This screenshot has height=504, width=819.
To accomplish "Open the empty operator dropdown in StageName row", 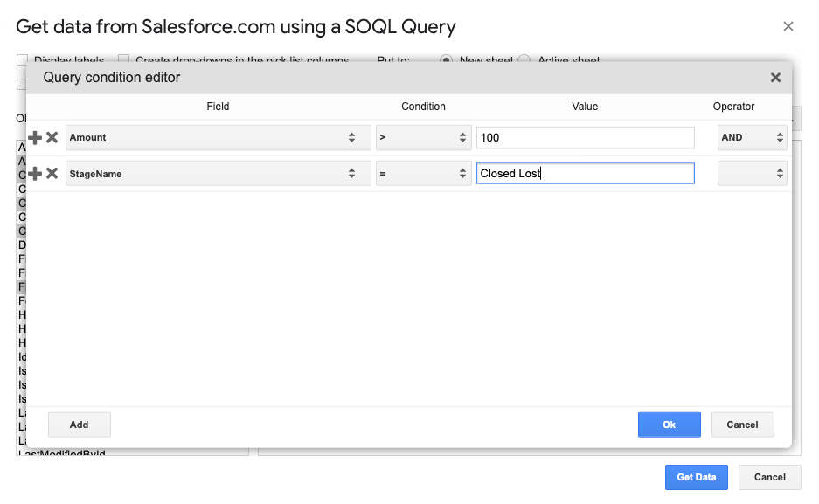I will [x=753, y=173].
